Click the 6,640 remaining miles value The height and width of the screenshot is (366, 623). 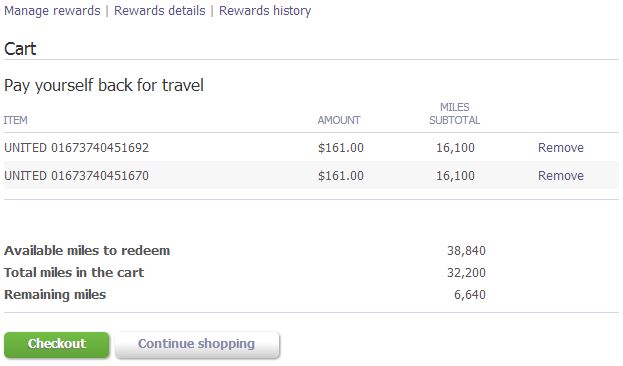click(470, 294)
